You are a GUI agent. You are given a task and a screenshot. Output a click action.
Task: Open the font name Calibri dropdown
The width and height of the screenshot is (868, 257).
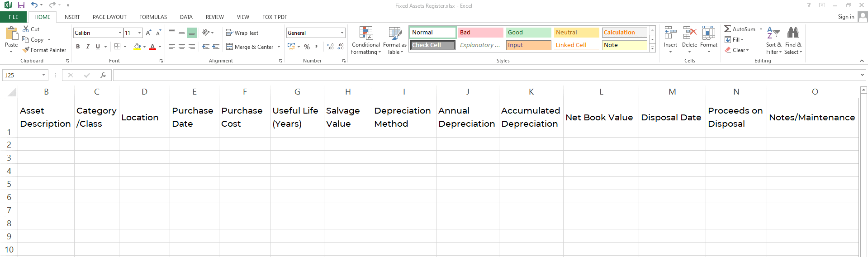[120, 33]
